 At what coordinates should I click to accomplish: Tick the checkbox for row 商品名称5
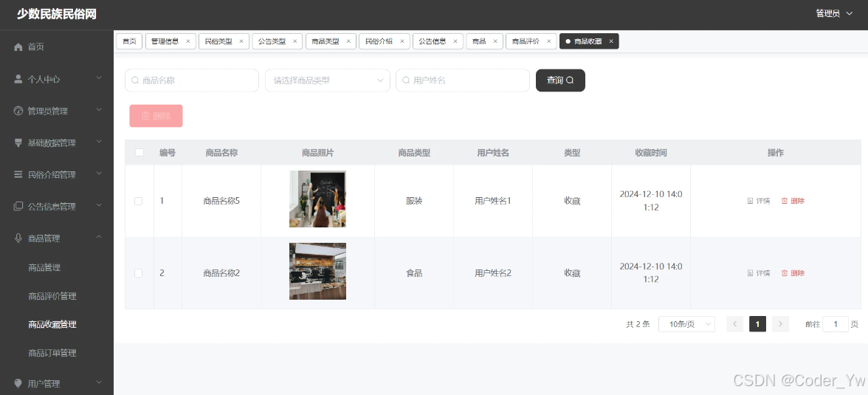(139, 201)
